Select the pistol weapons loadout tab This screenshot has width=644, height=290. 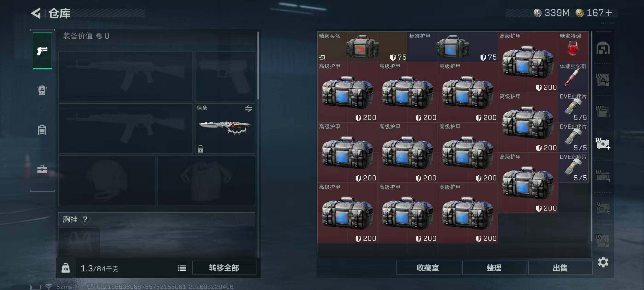click(42, 51)
